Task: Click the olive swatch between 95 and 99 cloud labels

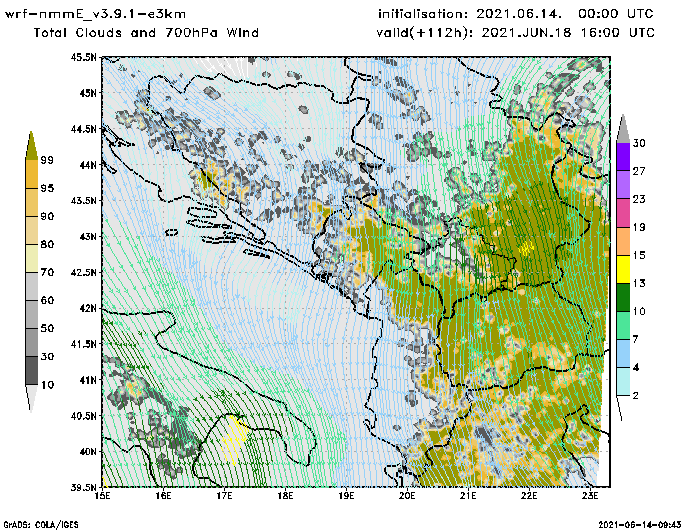Action: (x=32, y=174)
